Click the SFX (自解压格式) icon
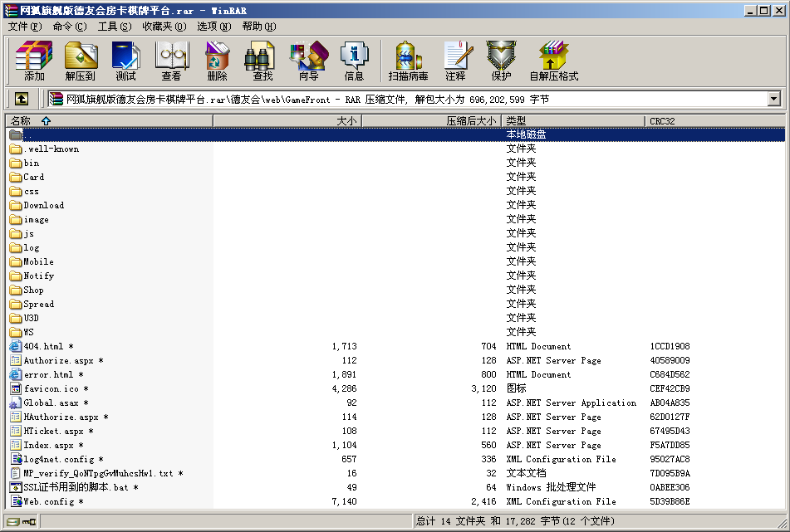 [x=553, y=61]
